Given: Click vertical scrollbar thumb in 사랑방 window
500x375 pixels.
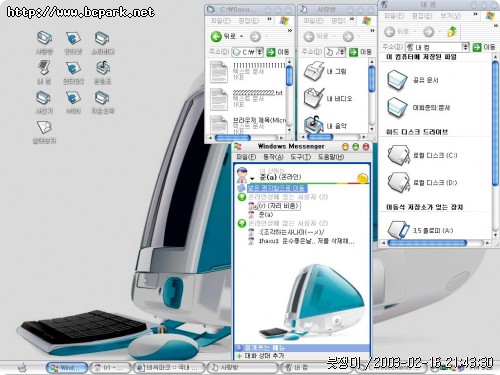Looking at the screenshot, I should pyautogui.click(x=372, y=79).
